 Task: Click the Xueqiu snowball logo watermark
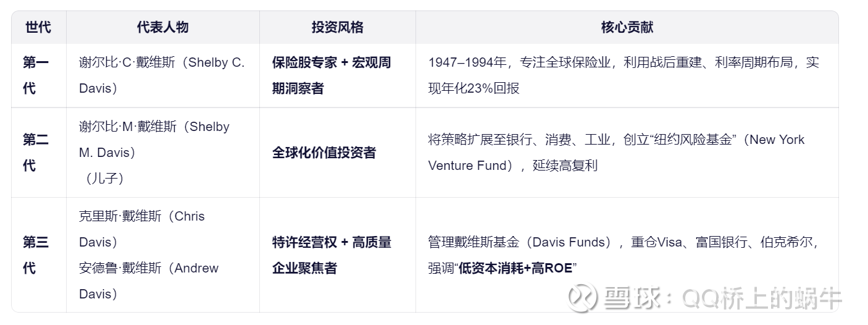(x=582, y=297)
